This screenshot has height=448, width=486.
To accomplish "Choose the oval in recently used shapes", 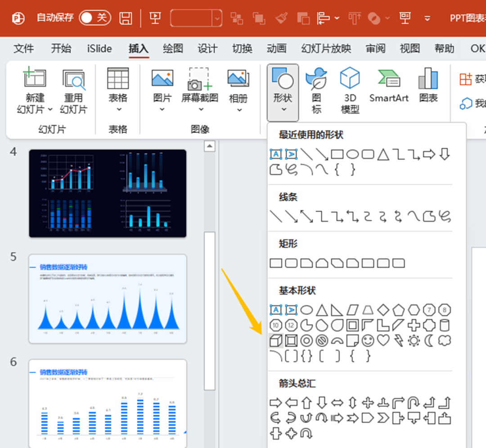I will point(352,154).
